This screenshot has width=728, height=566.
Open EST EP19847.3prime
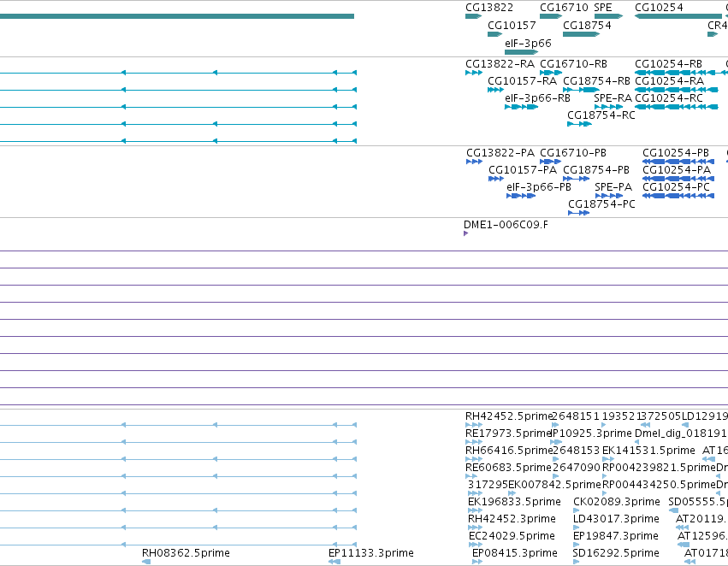click(x=616, y=536)
